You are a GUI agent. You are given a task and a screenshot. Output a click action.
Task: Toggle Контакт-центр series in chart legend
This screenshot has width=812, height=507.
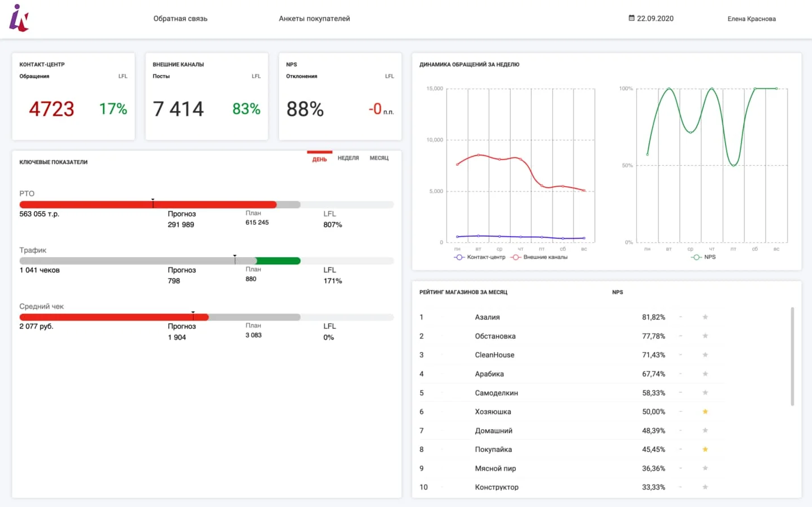tap(480, 257)
